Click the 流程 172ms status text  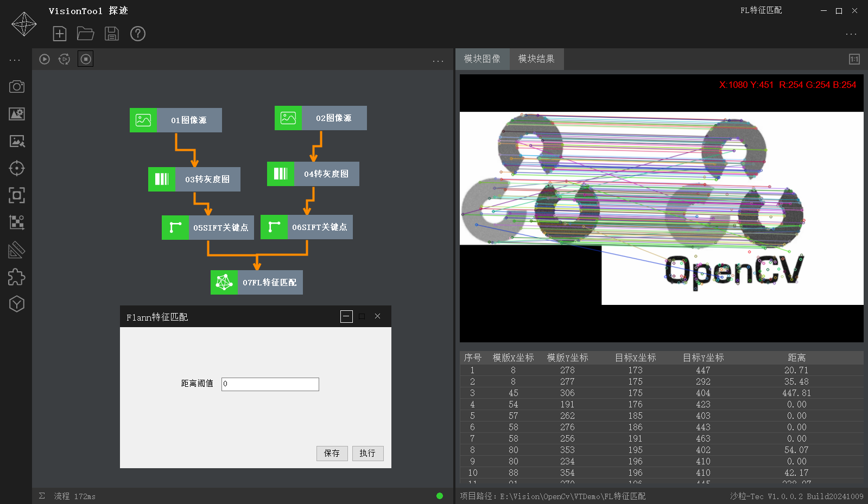click(75, 496)
